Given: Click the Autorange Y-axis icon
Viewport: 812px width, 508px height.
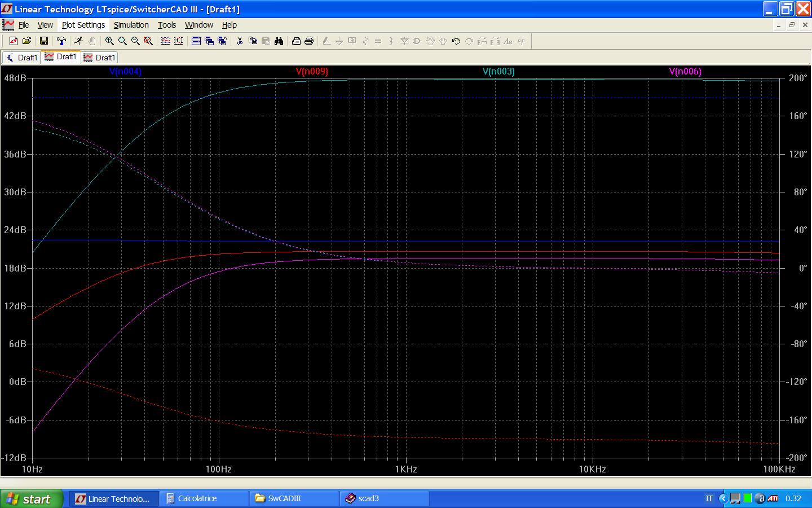Looking at the screenshot, I should tap(179, 41).
